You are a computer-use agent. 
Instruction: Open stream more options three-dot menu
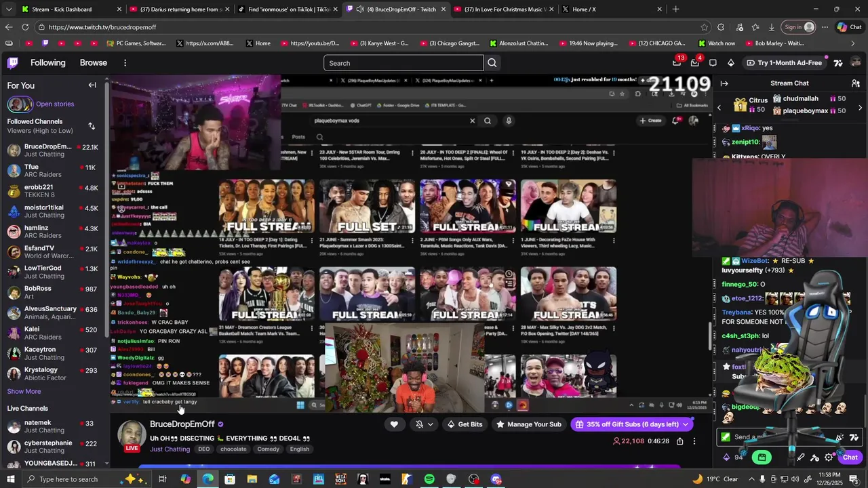coord(694,441)
